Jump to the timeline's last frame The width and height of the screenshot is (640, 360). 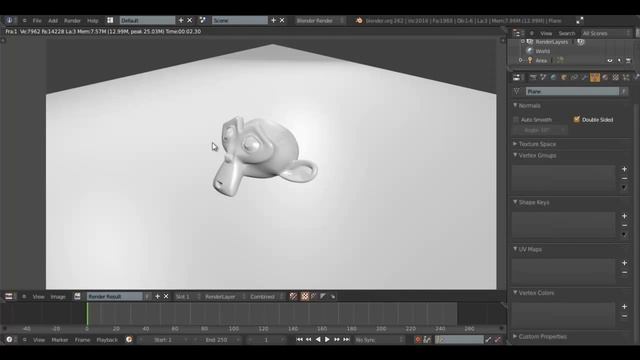(x=346, y=340)
